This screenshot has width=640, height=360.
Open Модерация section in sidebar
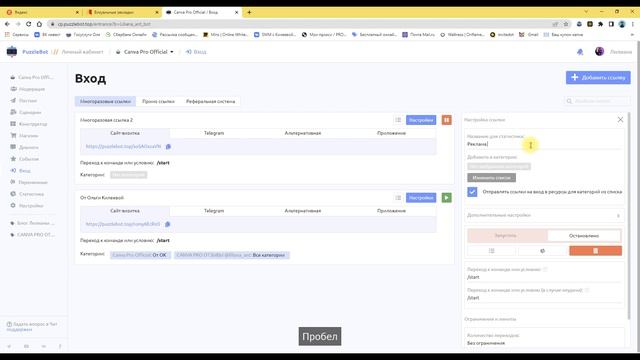point(31,89)
